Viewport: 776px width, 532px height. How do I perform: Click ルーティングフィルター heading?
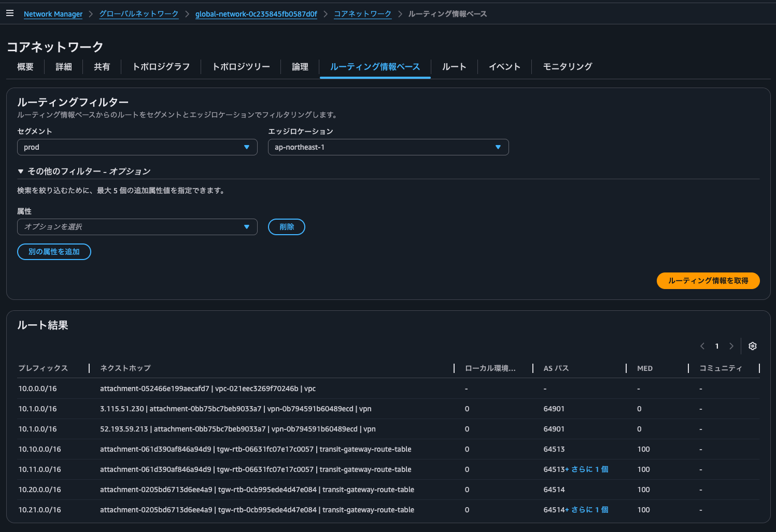[73, 102]
